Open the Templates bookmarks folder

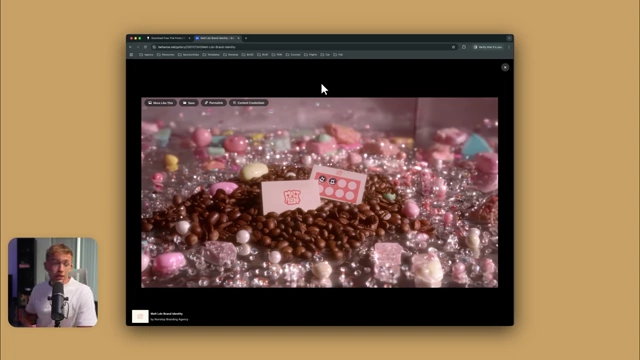click(211, 54)
